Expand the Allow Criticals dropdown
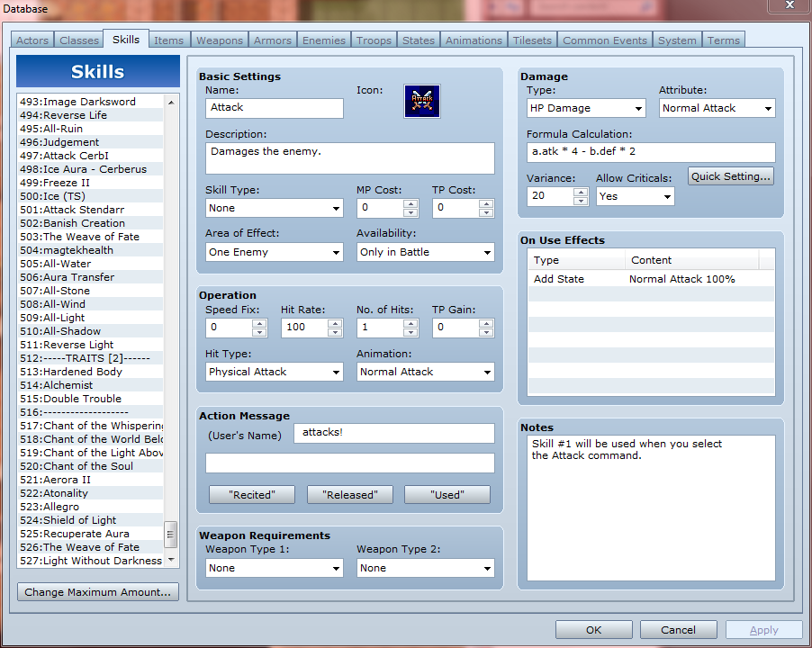Screen dimensions: 812x648 click(x=635, y=196)
